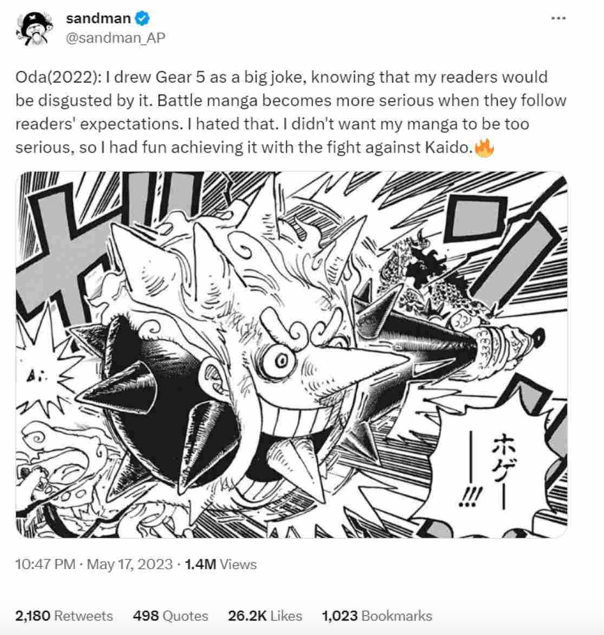
Task: Open the @sandman_AP handle link
Action: (115, 38)
